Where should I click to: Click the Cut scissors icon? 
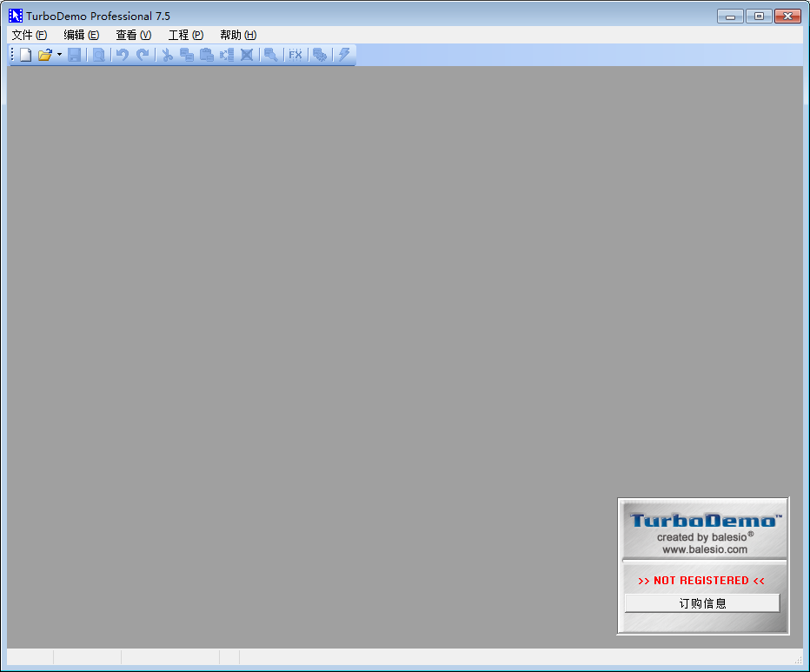click(167, 55)
